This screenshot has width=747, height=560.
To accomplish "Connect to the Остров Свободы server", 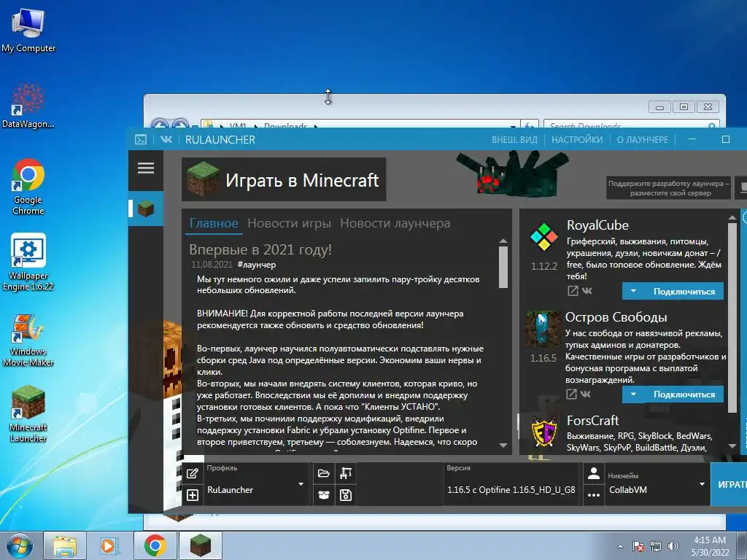I will [684, 394].
